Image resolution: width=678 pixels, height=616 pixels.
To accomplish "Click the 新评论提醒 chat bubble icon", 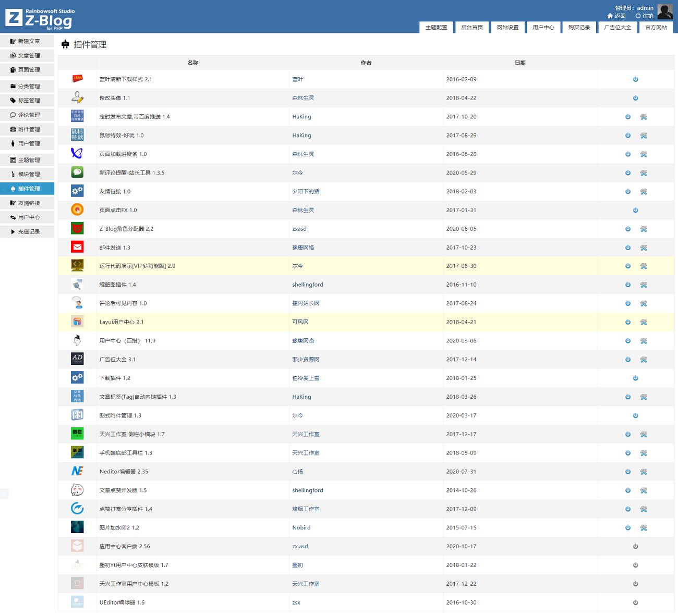I will click(77, 172).
